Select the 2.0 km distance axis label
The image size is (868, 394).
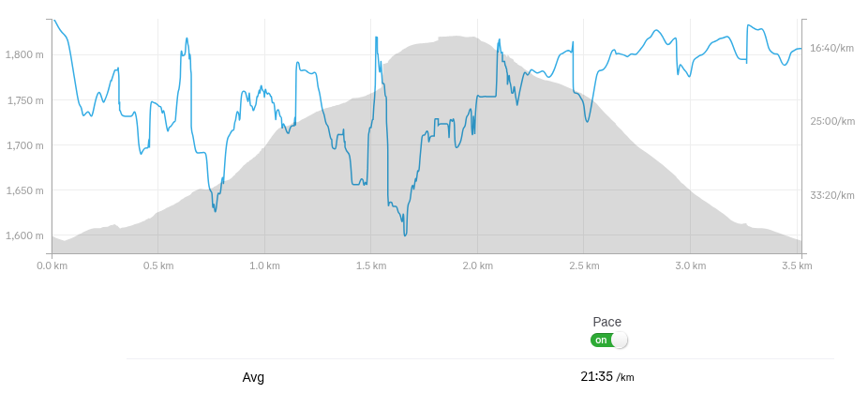[x=477, y=265]
